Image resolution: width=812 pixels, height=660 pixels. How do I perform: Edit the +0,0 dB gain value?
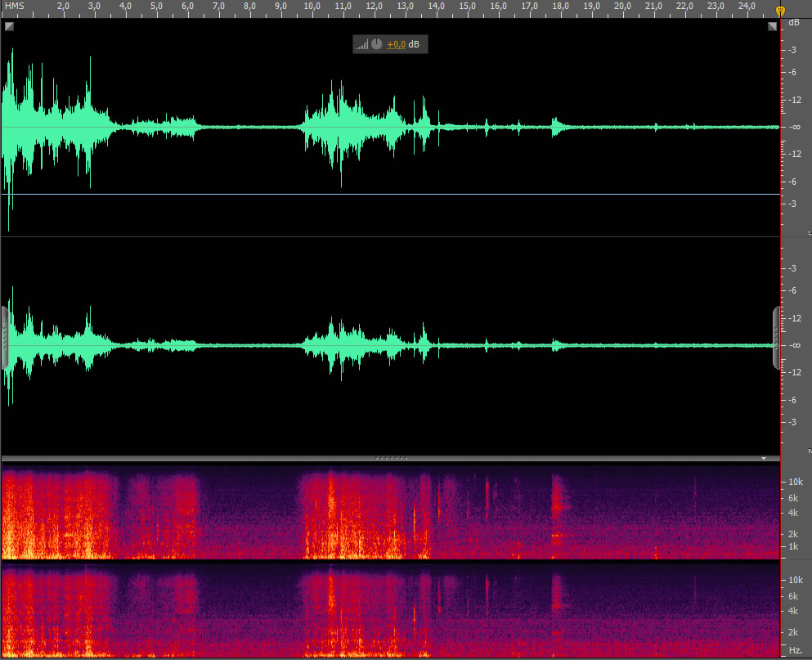[x=396, y=44]
